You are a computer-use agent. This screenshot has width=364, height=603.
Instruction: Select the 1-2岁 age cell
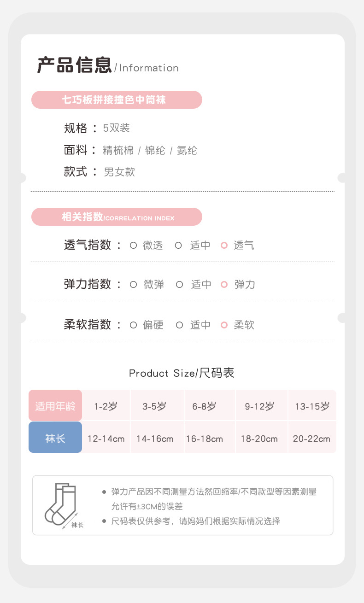(106, 406)
